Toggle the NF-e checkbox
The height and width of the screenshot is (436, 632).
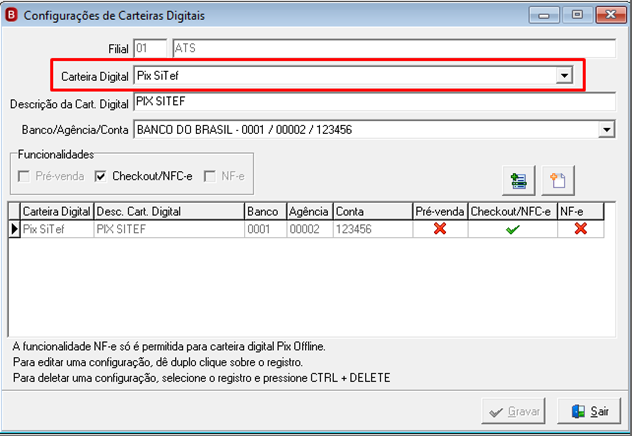[210, 176]
